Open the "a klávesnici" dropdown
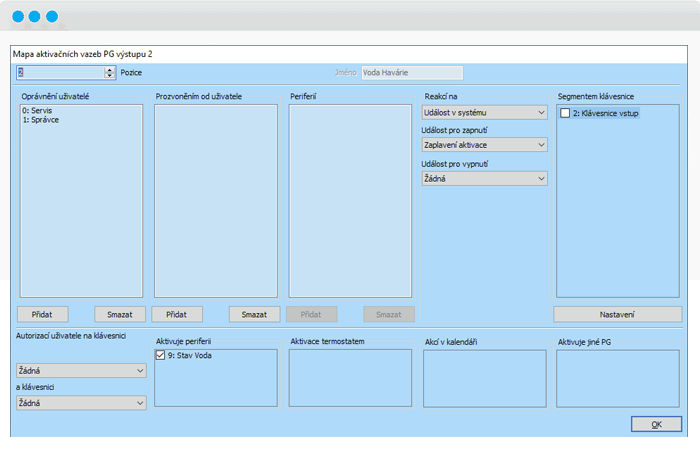 [x=81, y=403]
